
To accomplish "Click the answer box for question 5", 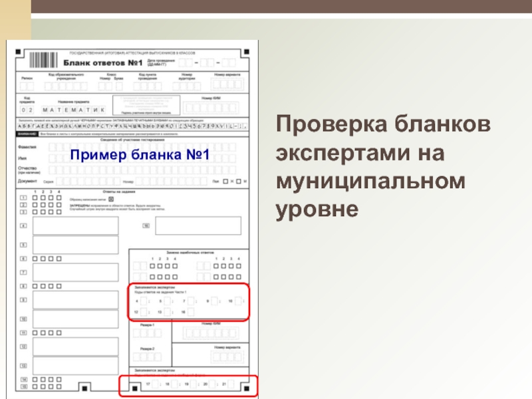I will pyautogui.click(x=76, y=245).
